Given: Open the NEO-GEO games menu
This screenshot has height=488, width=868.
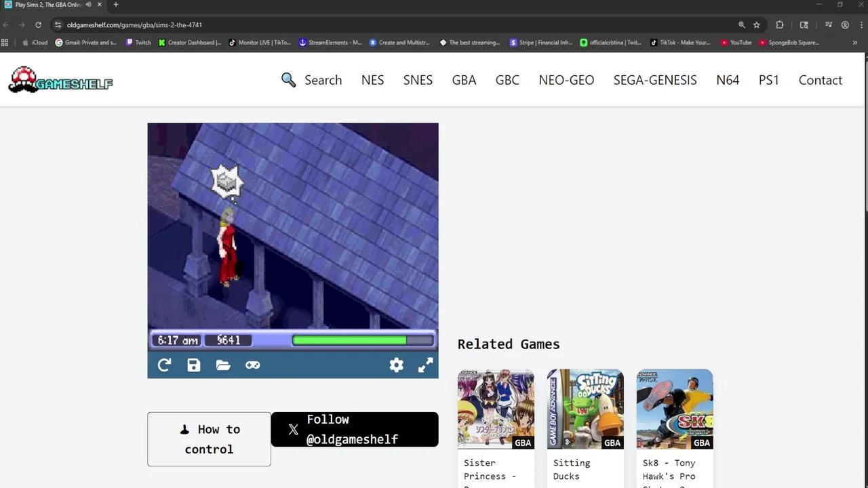Looking at the screenshot, I should (566, 80).
